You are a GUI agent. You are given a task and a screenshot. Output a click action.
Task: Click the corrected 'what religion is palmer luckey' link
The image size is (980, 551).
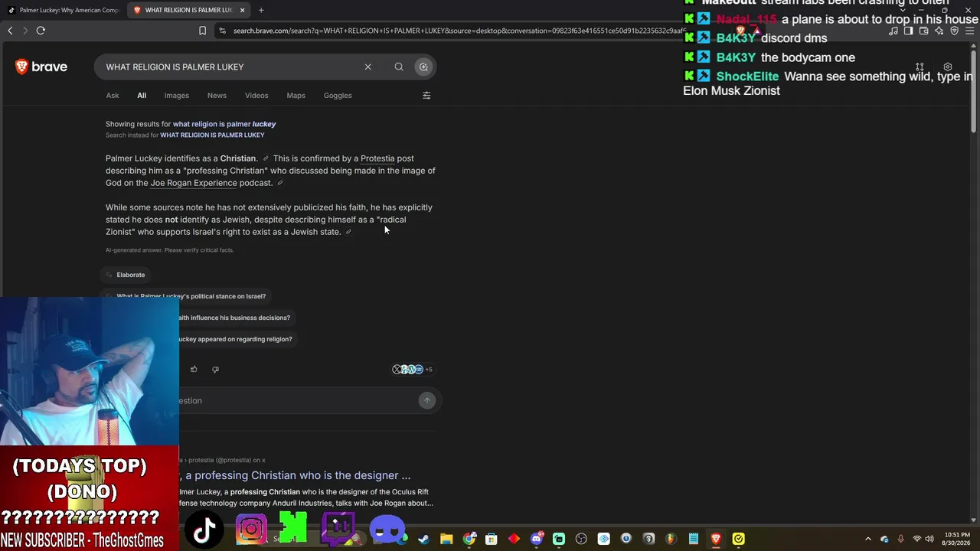[x=224, y=124]
